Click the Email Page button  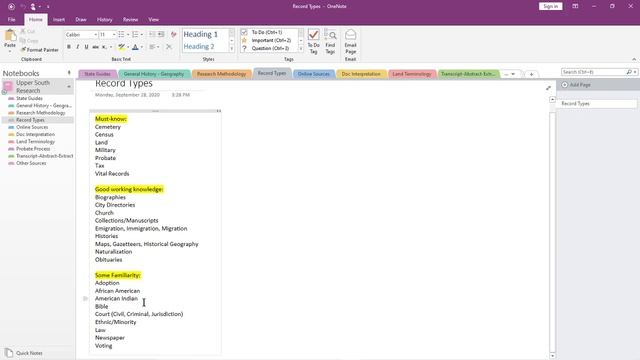coord(351,41)
